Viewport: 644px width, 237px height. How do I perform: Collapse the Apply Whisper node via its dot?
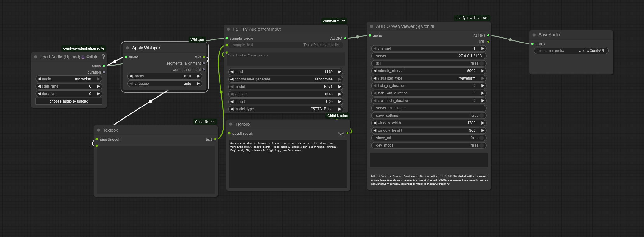[128, 48]
